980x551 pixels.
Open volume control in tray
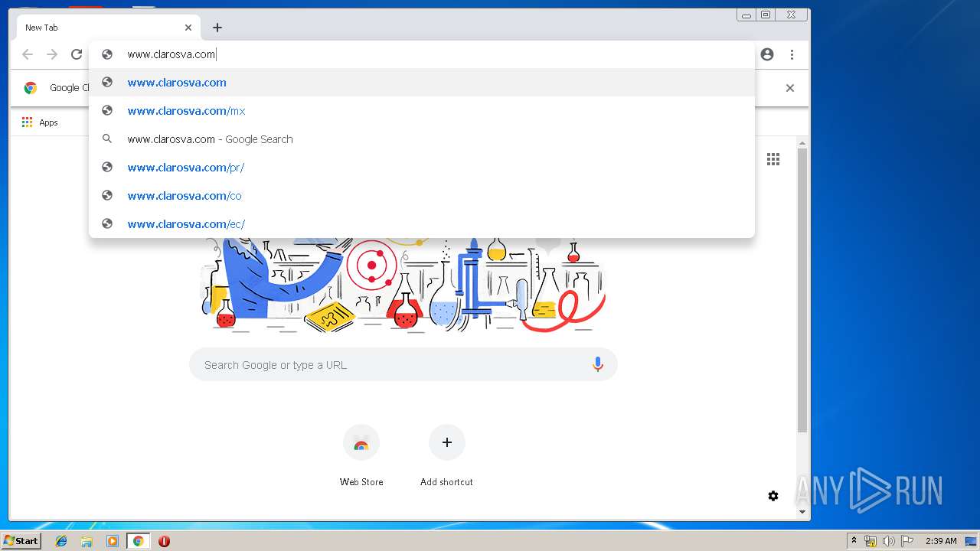click(x=889, y=541)
